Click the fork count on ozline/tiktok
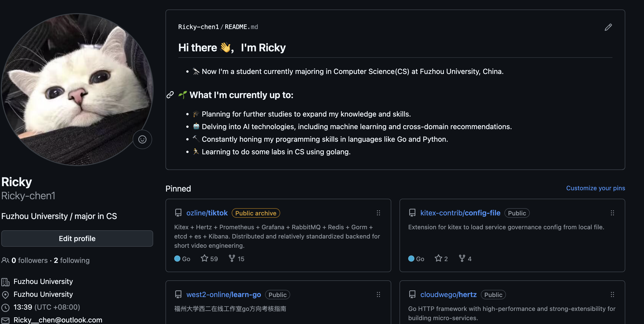 pyautogui.click(x=237, y=259)
